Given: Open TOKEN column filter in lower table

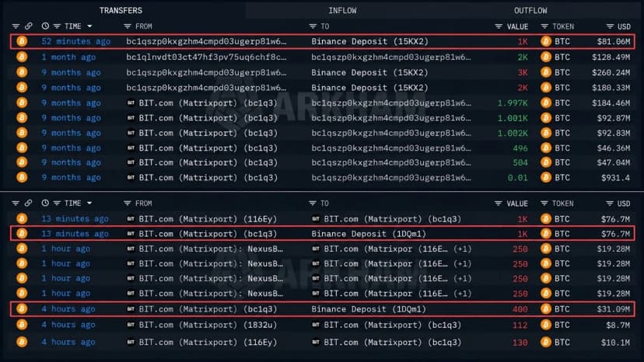Looking at the screenshot, I should click(x=544, y=204).
